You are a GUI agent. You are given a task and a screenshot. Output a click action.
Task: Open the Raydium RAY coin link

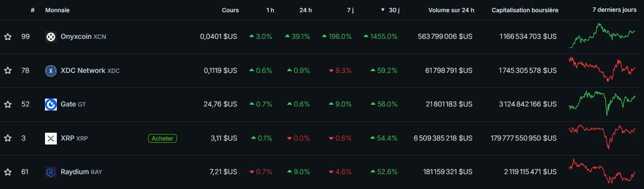tap(75, 172)
